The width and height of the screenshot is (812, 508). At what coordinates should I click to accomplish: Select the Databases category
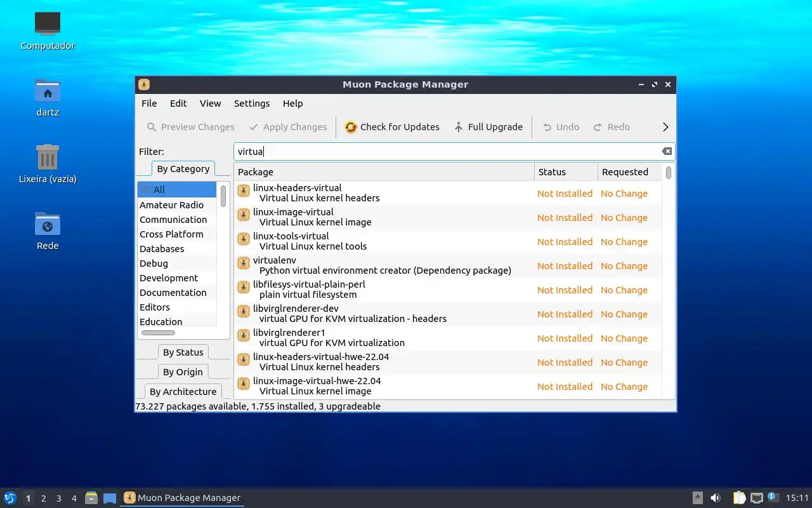(x=177, y=249)
